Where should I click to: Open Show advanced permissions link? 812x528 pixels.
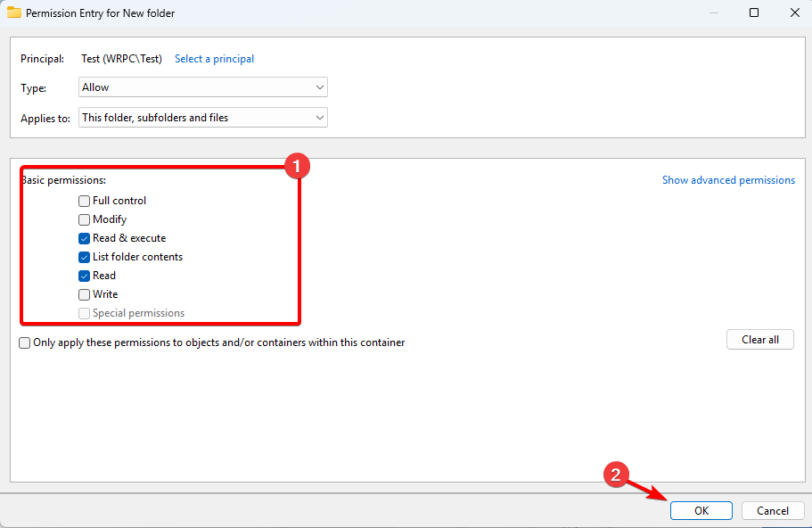pyautogui.click(x=728, y=180)
